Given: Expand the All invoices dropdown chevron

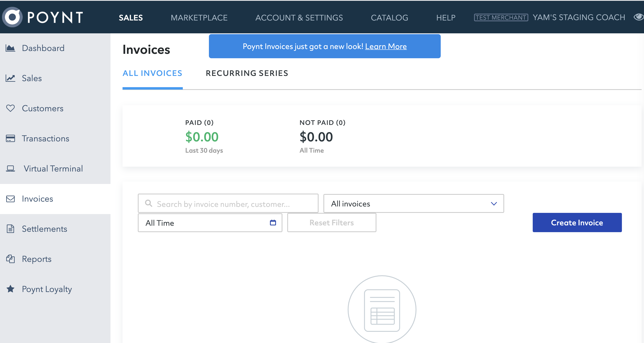Looking at the screenshot, I should [x=494, y=204].
